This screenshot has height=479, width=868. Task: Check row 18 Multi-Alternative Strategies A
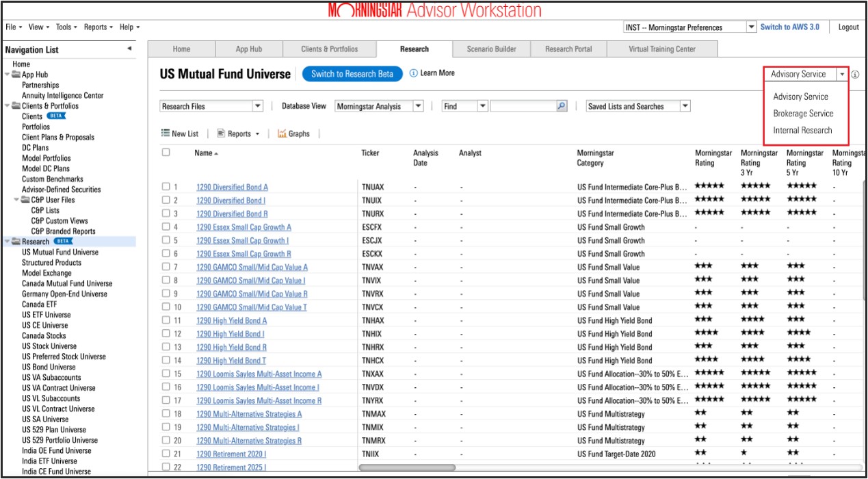click(166, 414)
